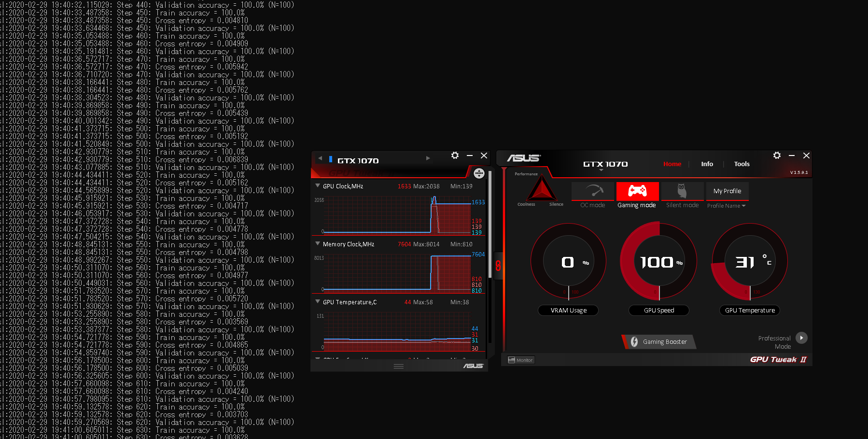
Task: Click the Max:58 value for GPU Temperature
Action: [x=423, y=302]
